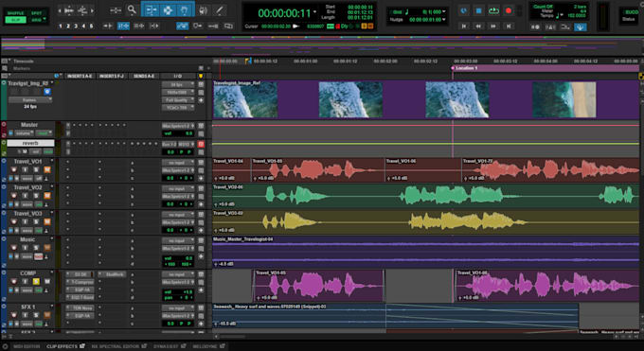Enable Shuffle edit mode

click(x=15, y=12)
